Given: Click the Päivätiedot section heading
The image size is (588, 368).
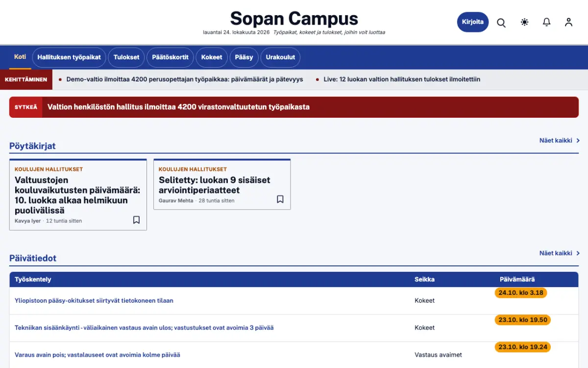Looking at the screenshot, I should pos(33,258).
